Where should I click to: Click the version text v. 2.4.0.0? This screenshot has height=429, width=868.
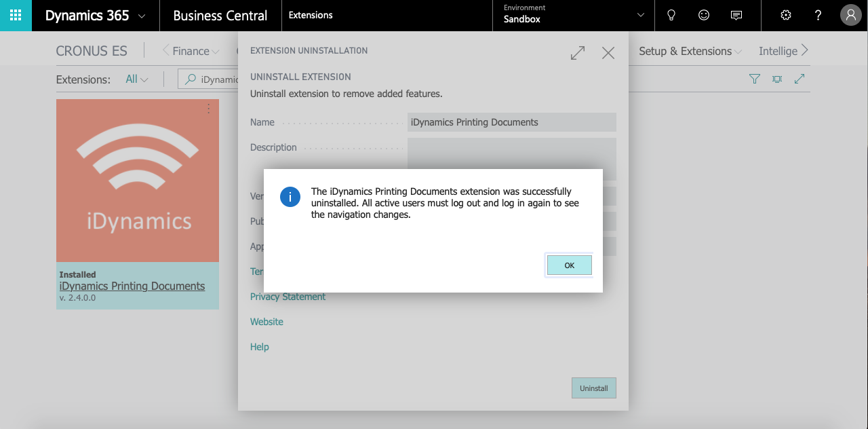pos(78,297)
